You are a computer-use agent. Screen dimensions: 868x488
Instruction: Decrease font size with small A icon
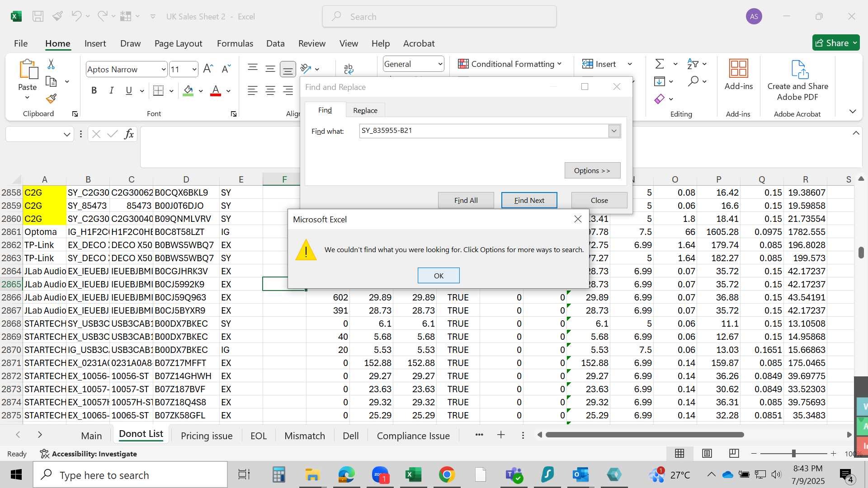pos(226,69)
